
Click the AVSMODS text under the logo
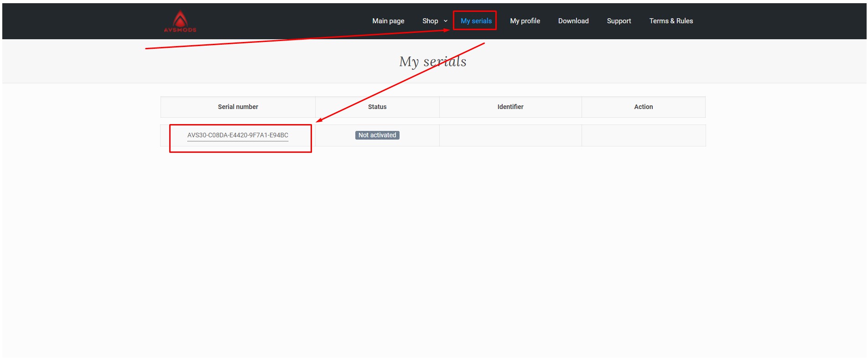180,30
